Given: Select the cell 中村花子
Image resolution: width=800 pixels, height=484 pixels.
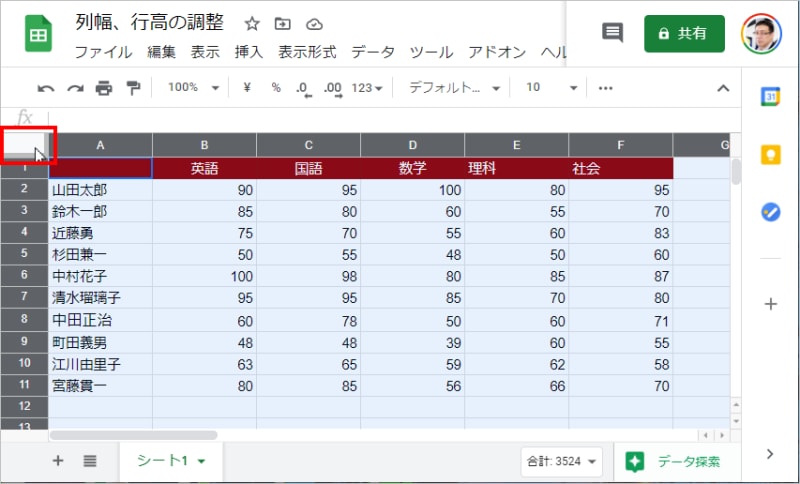Looking at the screenshot, I should coord(101,276).
